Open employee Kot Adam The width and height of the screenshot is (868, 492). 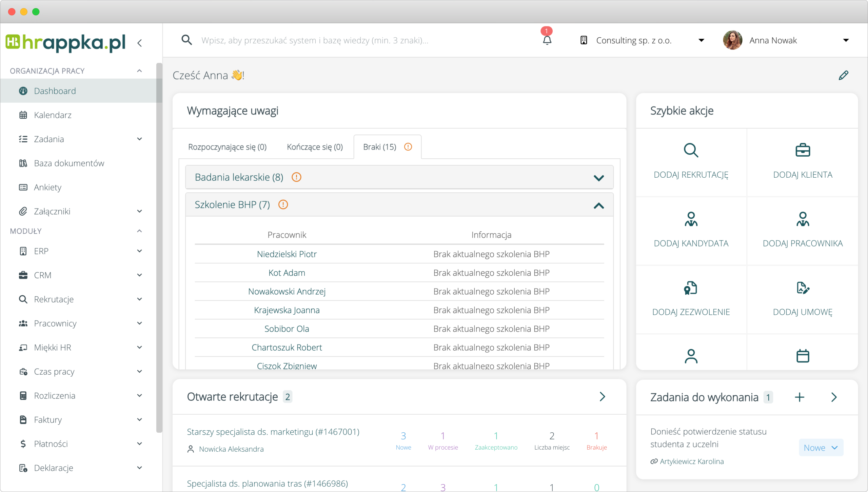pos(287,273)
